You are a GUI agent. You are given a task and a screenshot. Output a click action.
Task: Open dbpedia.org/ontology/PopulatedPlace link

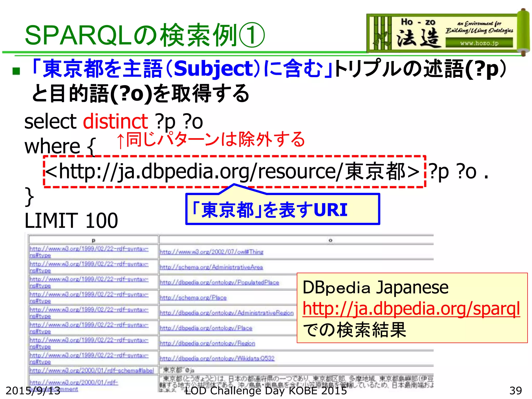click(220, 282)
